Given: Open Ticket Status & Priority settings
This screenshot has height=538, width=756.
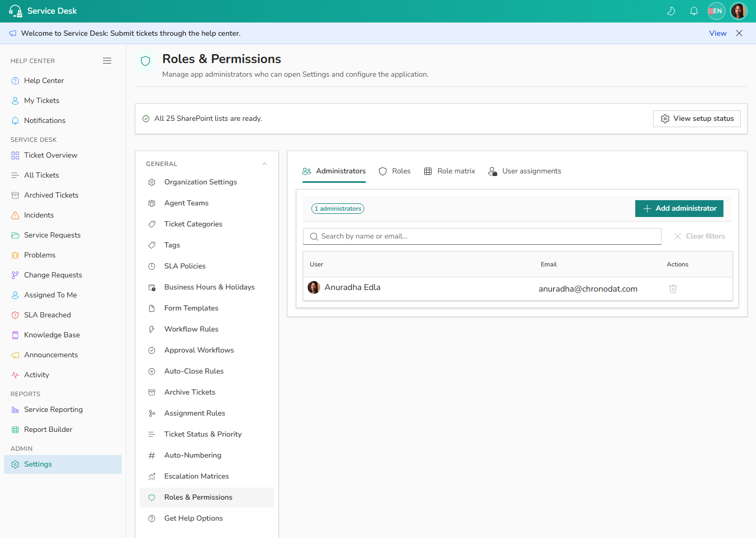Looking at the screenshot, I should tap(207, 434).
